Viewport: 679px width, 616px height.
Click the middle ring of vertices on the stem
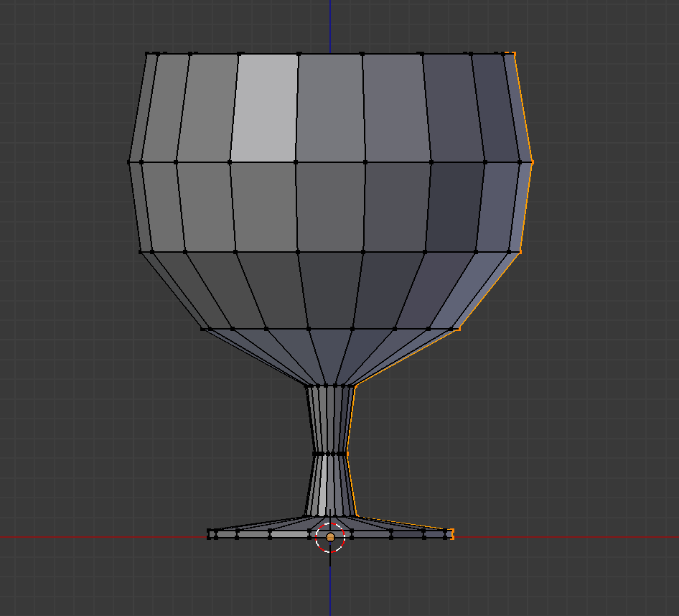[x=330, y=453]
